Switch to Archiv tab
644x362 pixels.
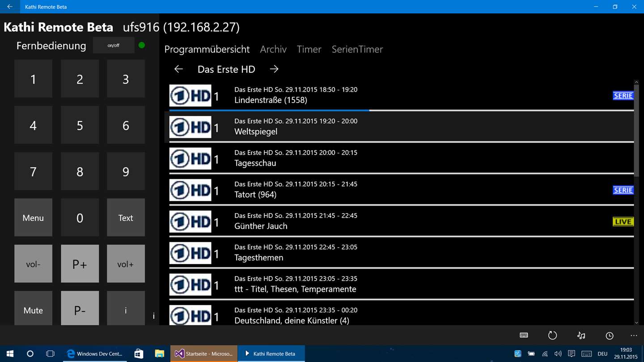point(273,49)
